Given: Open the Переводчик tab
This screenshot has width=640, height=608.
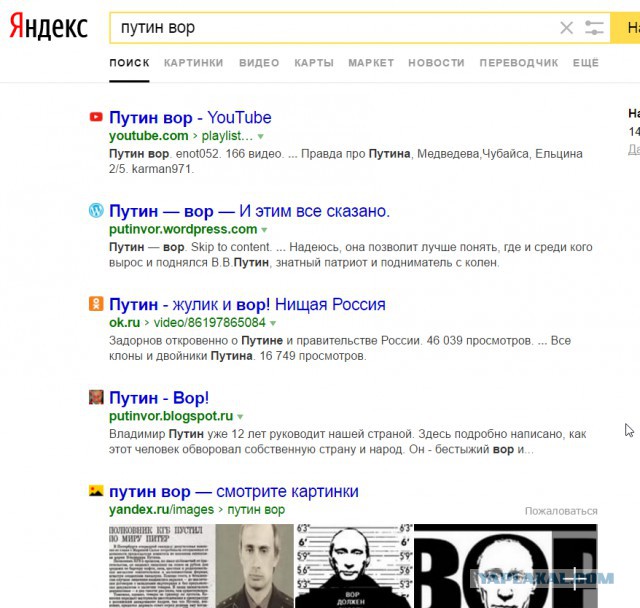Looking at the screenshot, I should coord(519,63).
